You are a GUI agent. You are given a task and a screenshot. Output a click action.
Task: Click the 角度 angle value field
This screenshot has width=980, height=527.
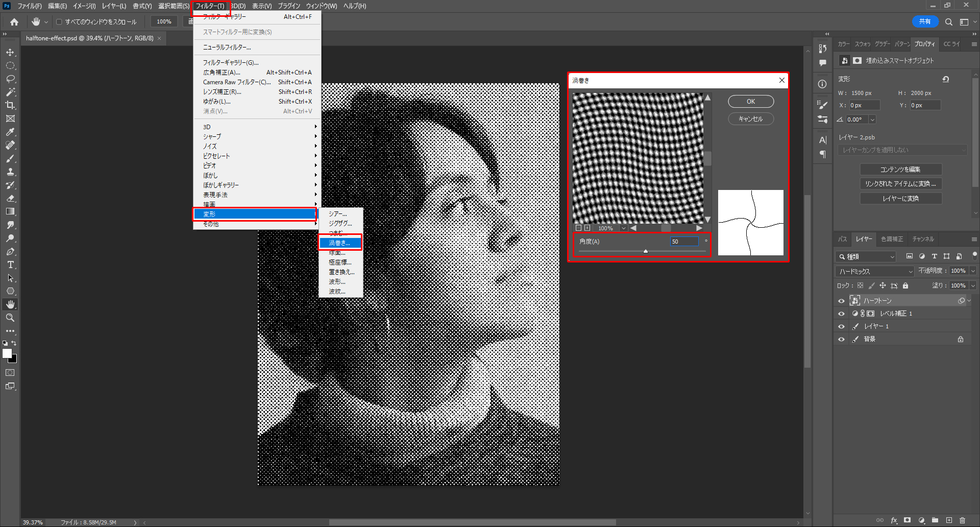(x=684, y=242)
